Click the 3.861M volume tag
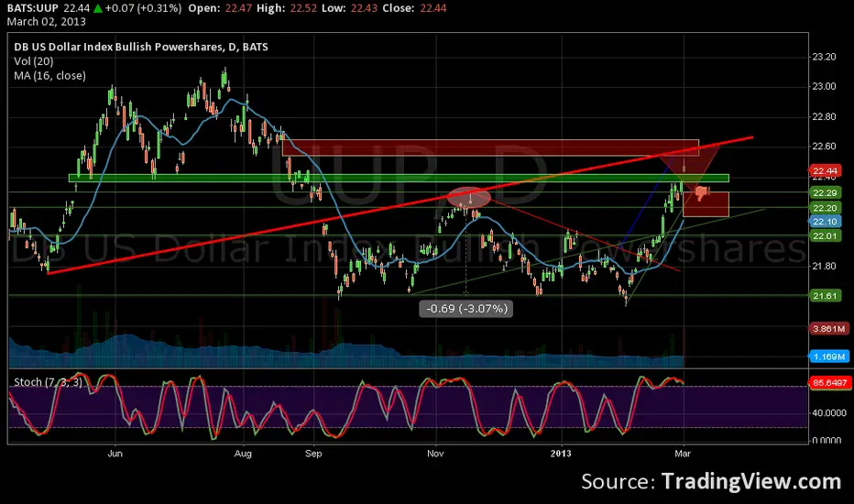 829,329
